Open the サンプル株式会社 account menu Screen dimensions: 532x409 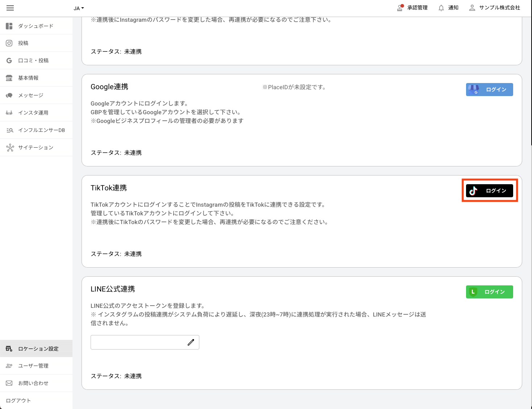[x=495, y=8]
